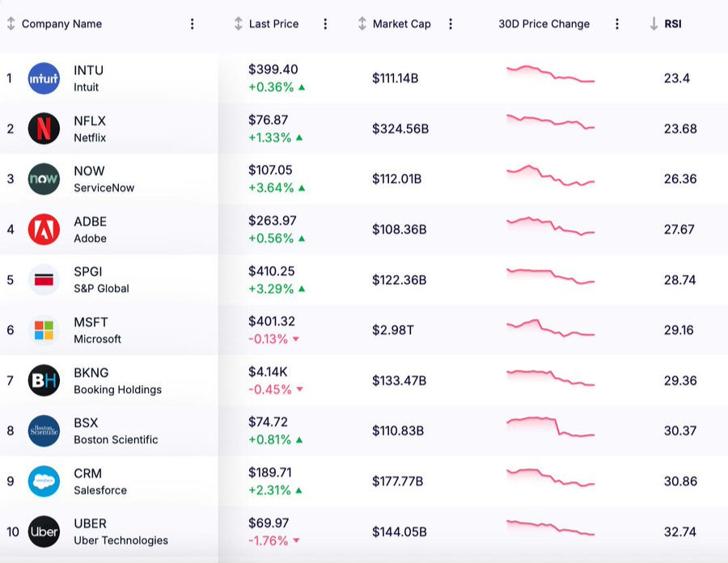
Task: Click the Boston Scientific logo
Action: tap(44, 430)
